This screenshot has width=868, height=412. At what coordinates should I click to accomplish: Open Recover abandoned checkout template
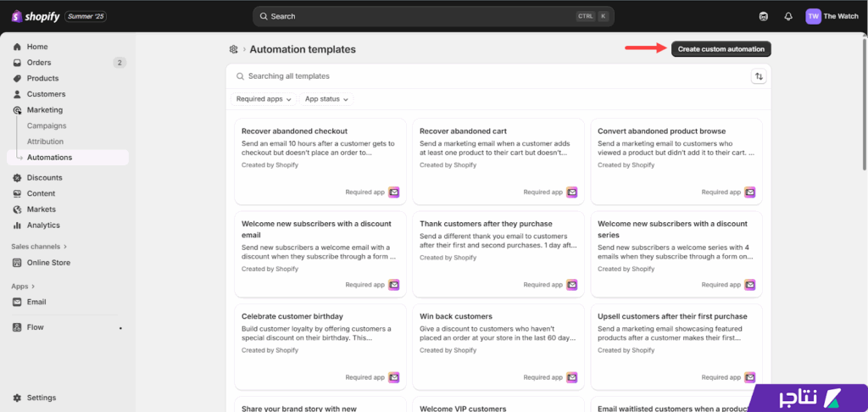(x=320, y=162)
